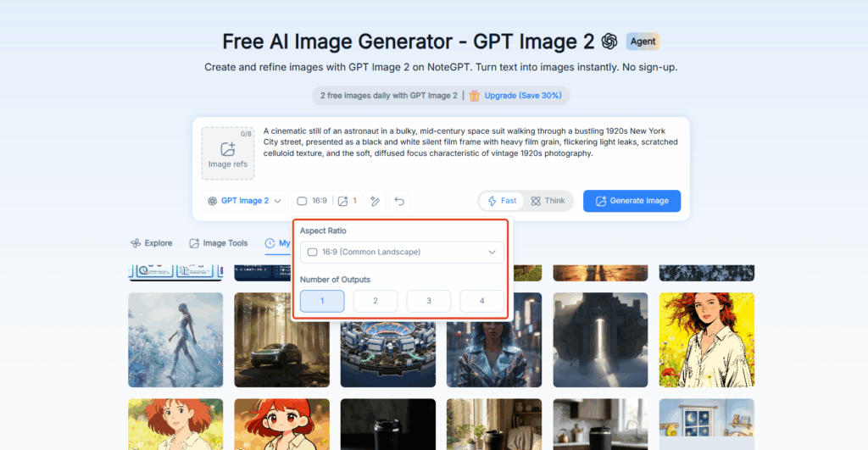Select Fast generation mode
This screenshot has width=868, height=450.
(x=502, y=201)
